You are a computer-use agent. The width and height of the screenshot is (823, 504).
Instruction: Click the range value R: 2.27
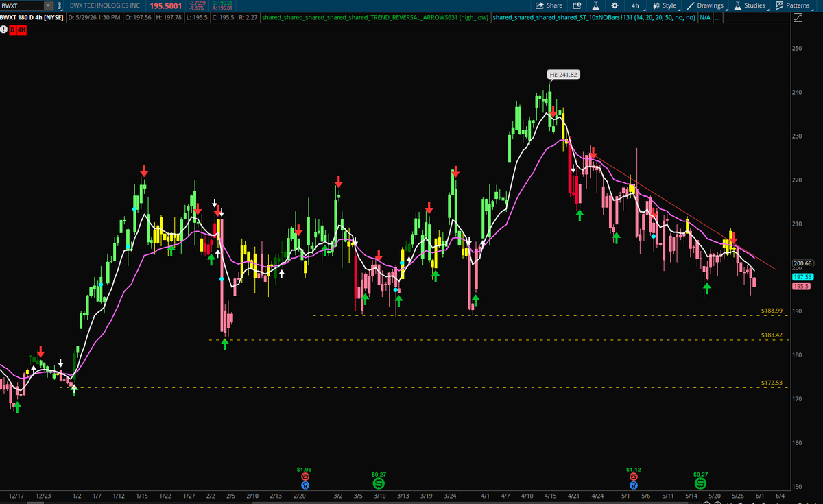[247, 16]
